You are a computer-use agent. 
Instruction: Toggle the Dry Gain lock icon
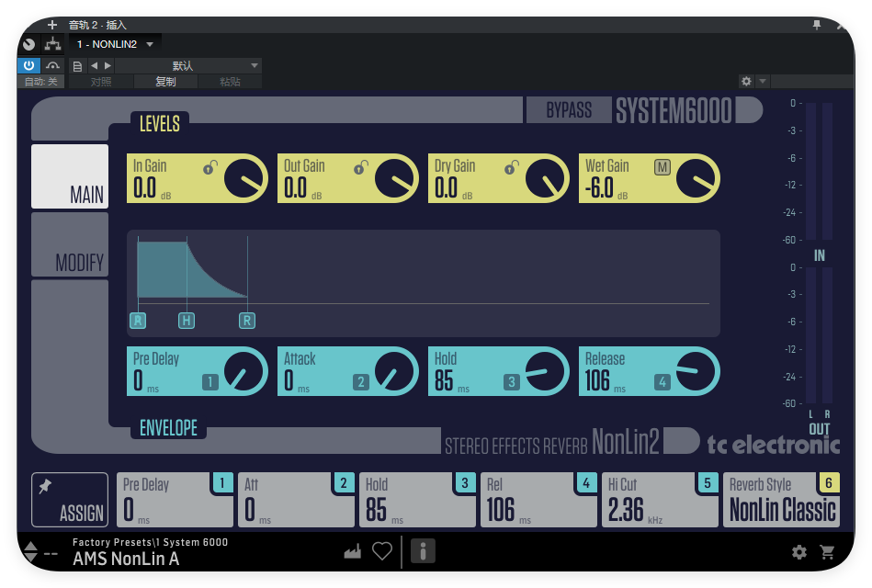click(x=512, y=167)
